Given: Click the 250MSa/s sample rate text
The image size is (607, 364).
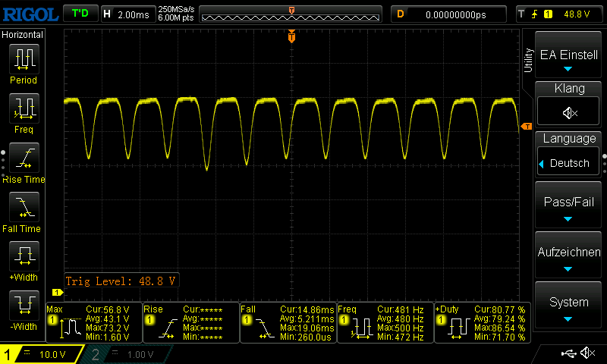Looking at the screenshot, I should pyautogui.click(x=176, y=9).
